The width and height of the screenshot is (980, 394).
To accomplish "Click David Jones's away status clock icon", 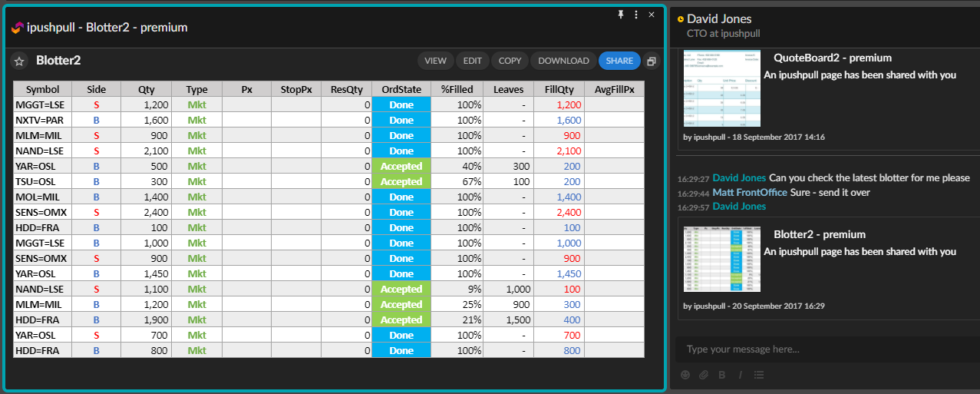I will (680, 19).
